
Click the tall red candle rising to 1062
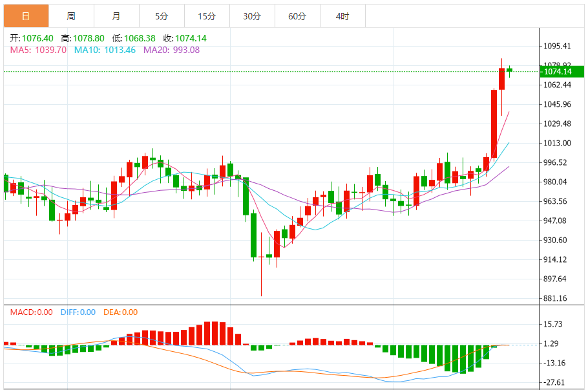[494, 124]
